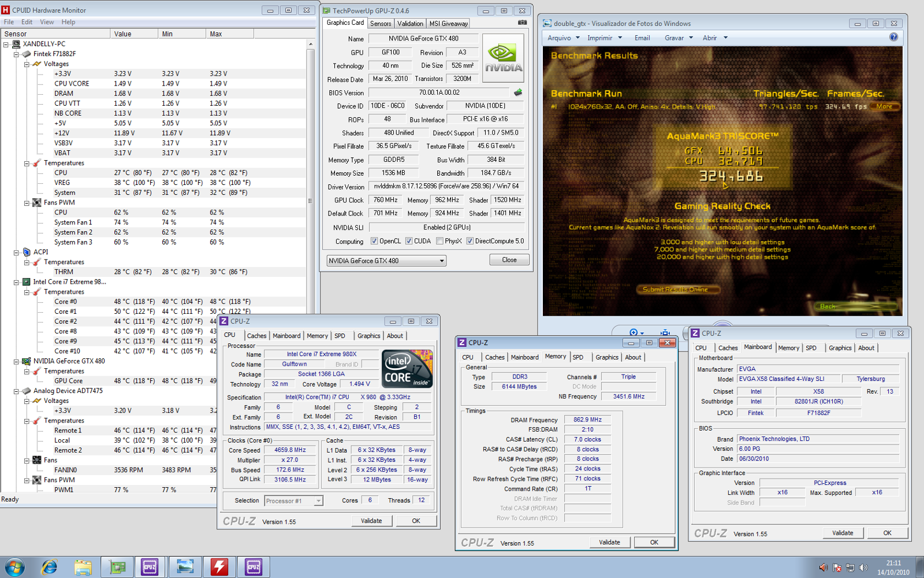
Task: Collapse the XANDELLY-PC root node
Action: 6,44
